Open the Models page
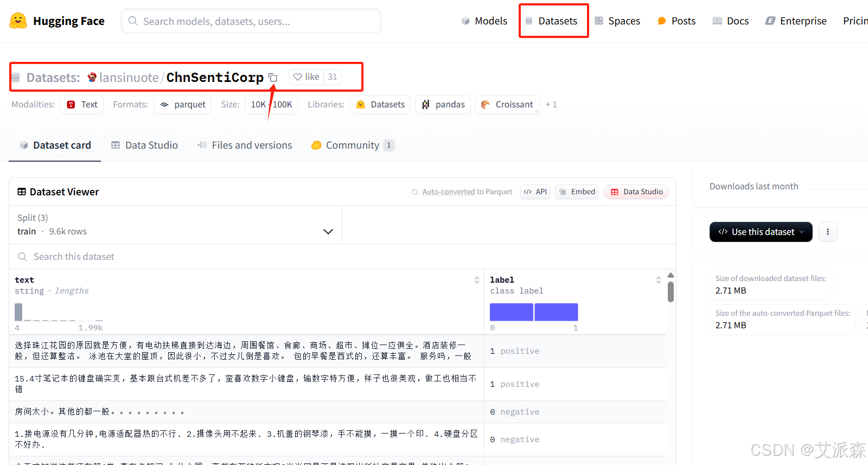Screen dimensions: 868x465 484,21
